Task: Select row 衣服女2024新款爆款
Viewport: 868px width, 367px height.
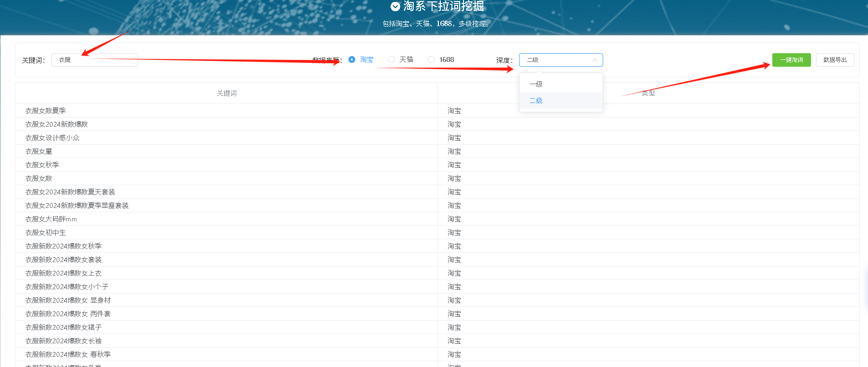Action: tap(437, 124)
